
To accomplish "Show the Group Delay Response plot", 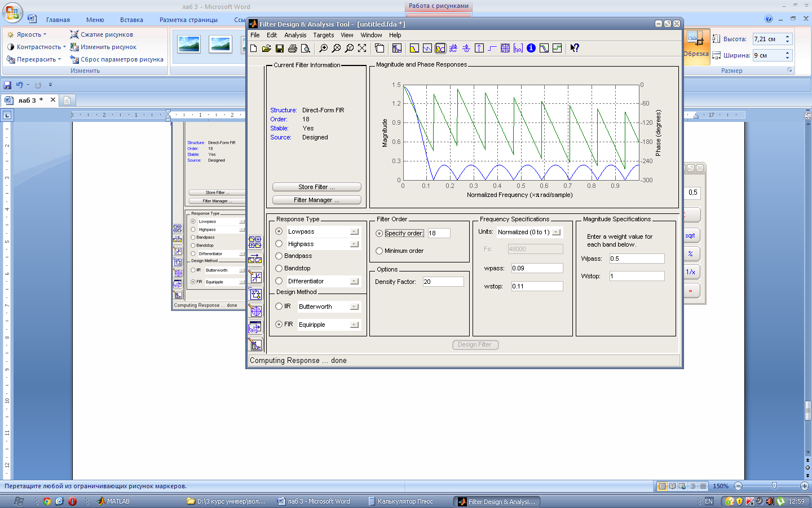I will click(453, 49).
